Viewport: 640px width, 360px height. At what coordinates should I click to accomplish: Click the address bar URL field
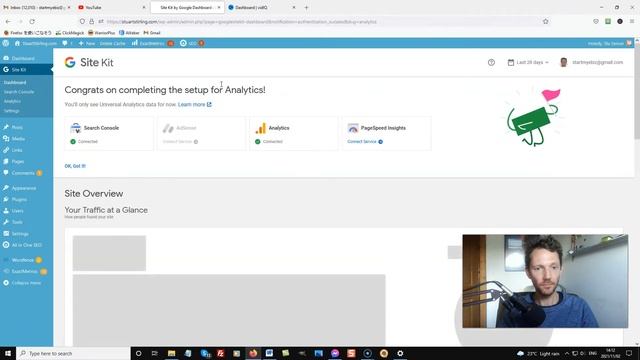pyautogui.click(x=314, y=22)
